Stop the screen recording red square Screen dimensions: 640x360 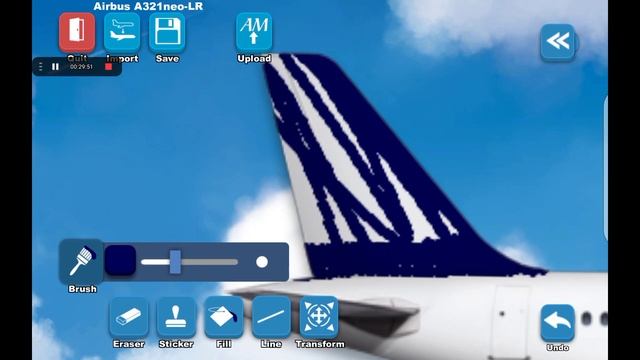[x=108, y=67]
